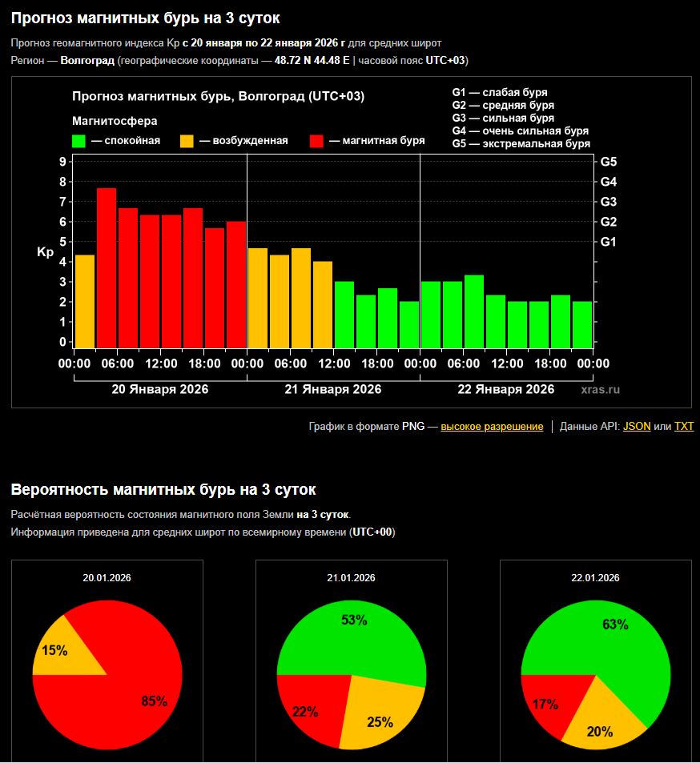Screen dimensions: 700x763
Task: Click the green "спокойная" legend square
Action: pos(78,141)
